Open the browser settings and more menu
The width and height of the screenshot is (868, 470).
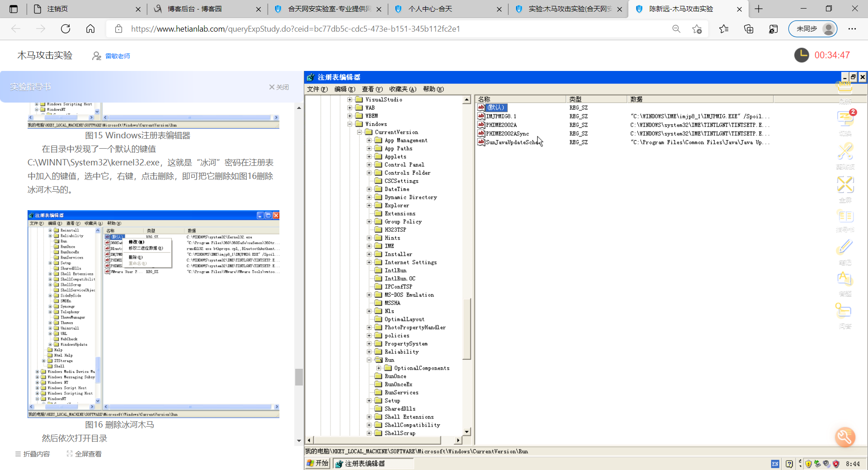852,29
